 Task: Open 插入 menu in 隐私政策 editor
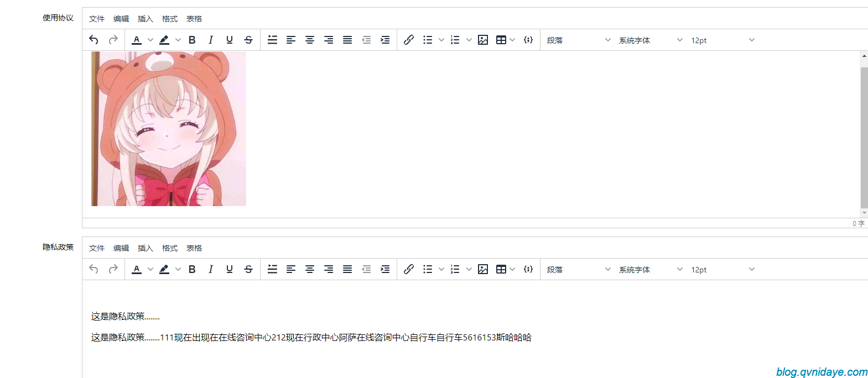click(x=145, y=248)
